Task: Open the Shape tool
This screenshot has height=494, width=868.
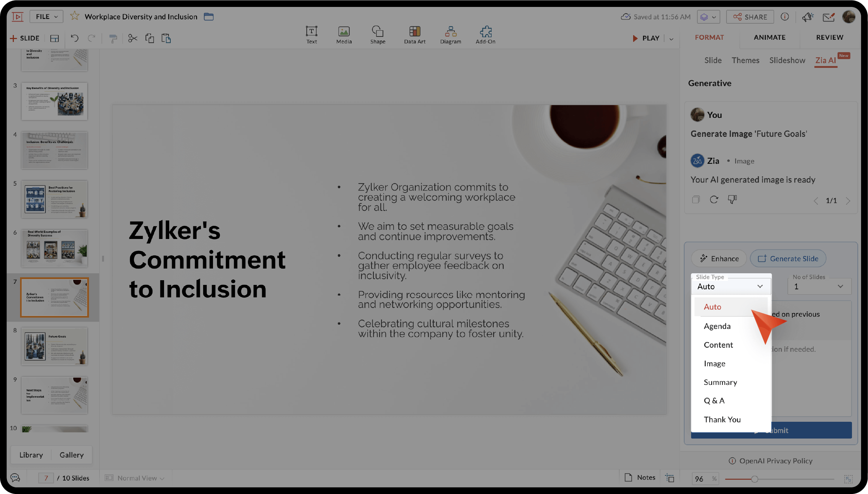Action: click(377, 35)
